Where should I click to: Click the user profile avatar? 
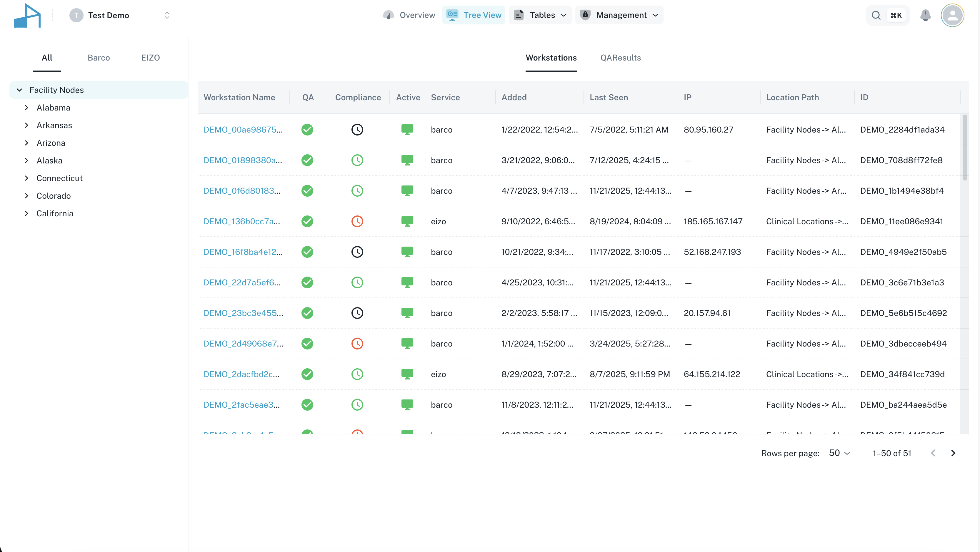point(952,15)
